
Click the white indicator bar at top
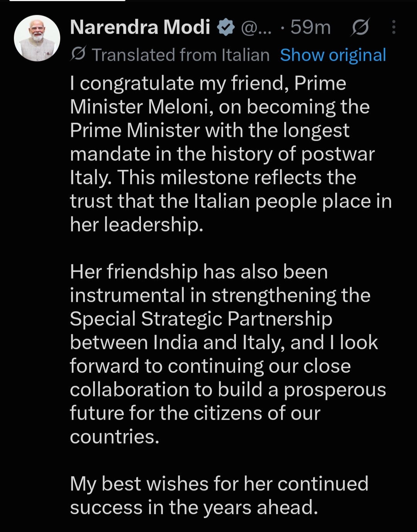click(68, 0)
